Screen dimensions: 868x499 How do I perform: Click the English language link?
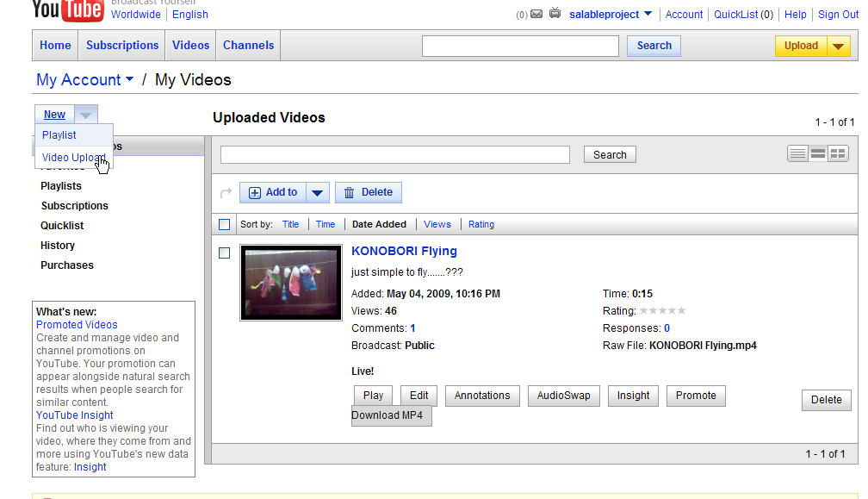coord(189,15)
